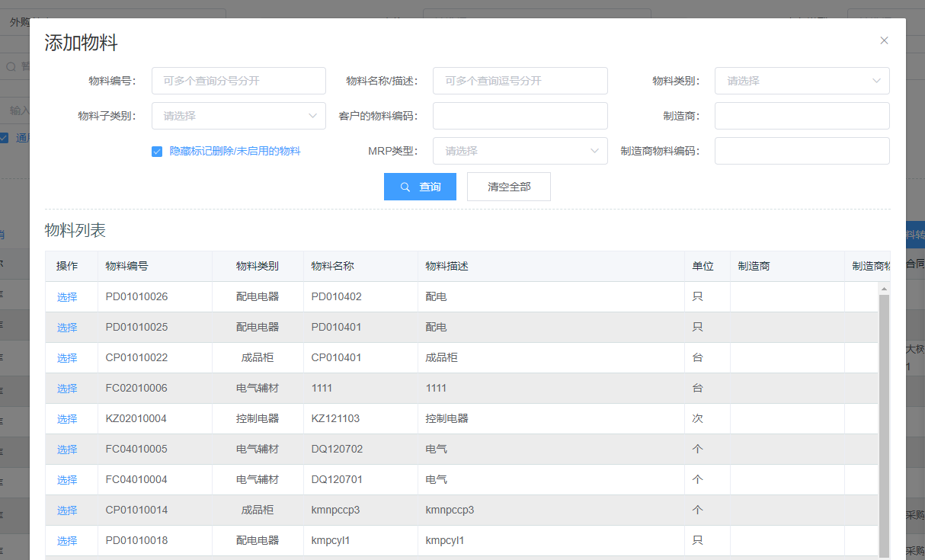The height and width of the screenshot is (560, 925).
Task: Select material CP01010014 via 选择 link
Action: 67,510
